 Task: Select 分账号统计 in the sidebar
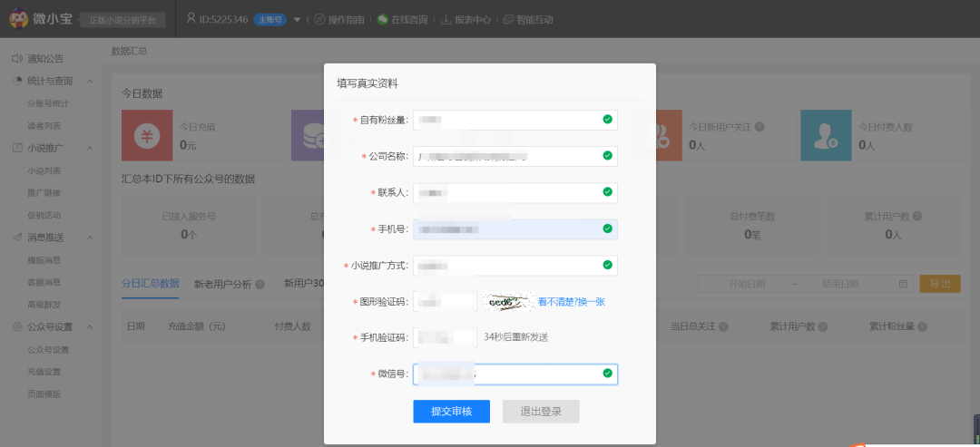(48, 103)
